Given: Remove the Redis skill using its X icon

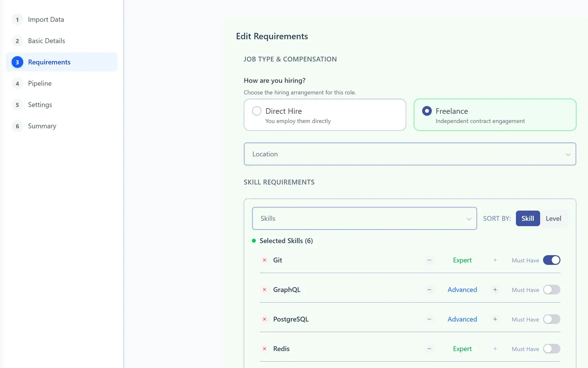Looking at the screenshot, I should point(264,348).
